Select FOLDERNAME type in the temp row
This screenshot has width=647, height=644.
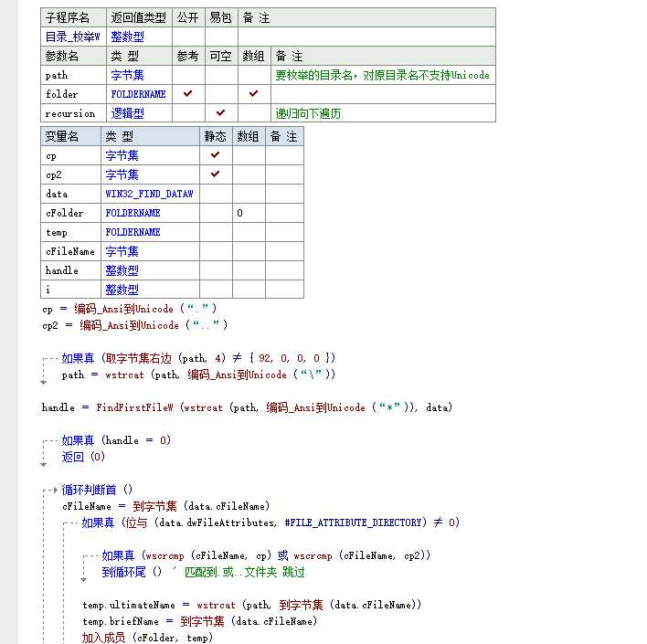133,232
